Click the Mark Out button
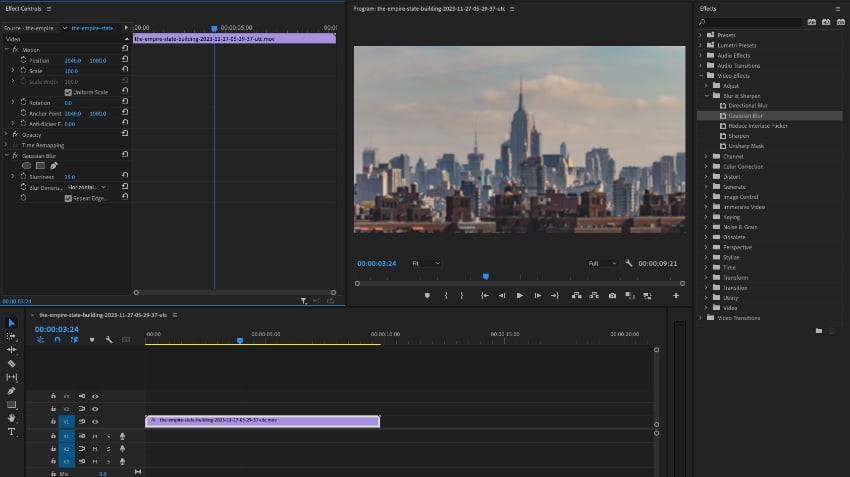850x477 pixels. [x=462, y=295]
